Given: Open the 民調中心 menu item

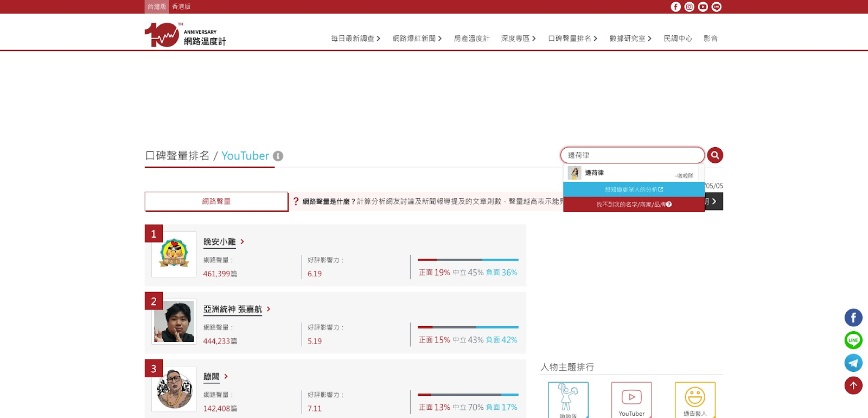Looking at the screenshot, I should coord(678,39).
